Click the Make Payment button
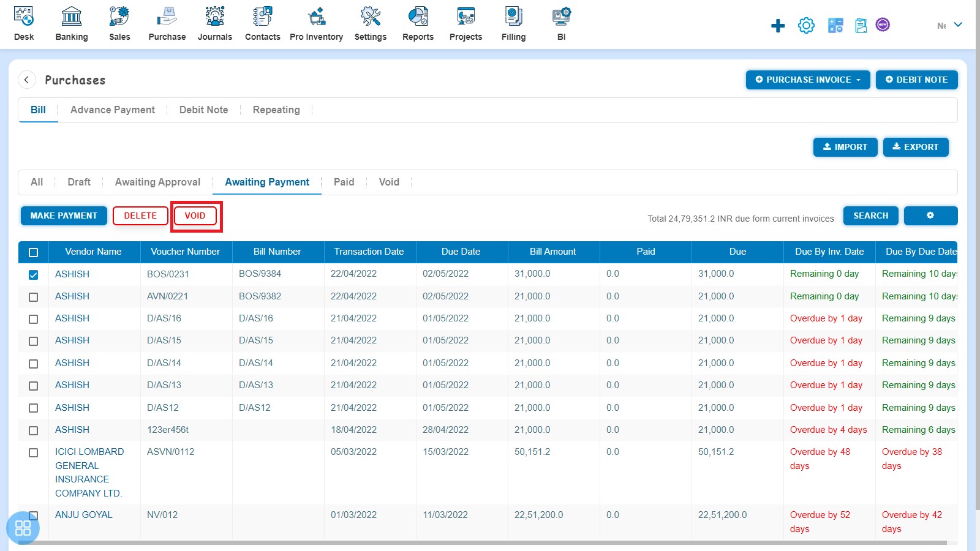 click(x=64, y=216)
